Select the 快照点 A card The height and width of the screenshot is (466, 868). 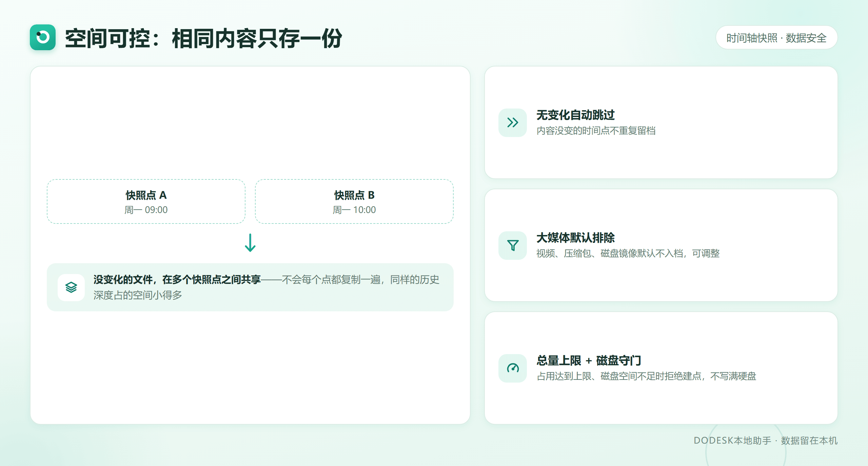pos(146,201)
